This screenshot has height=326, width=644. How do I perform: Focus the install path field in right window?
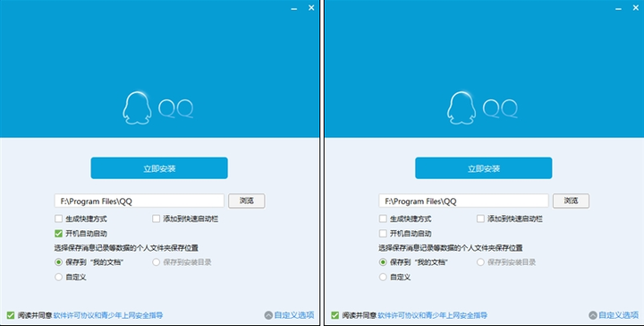463,201
